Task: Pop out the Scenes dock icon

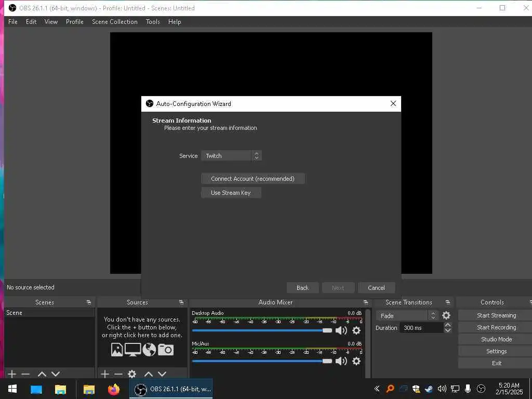Action: (x=88, y=302)
